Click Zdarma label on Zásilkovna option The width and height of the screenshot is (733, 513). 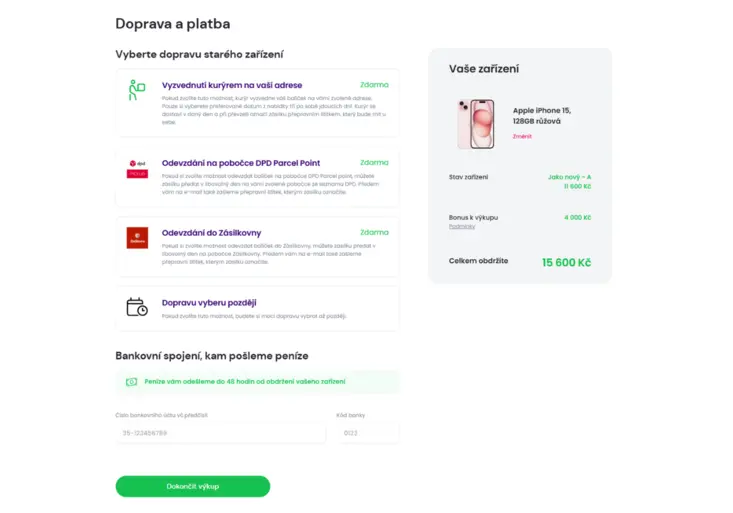374,232
